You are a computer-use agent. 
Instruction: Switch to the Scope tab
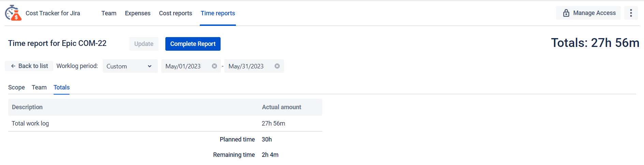pos(16,87)
